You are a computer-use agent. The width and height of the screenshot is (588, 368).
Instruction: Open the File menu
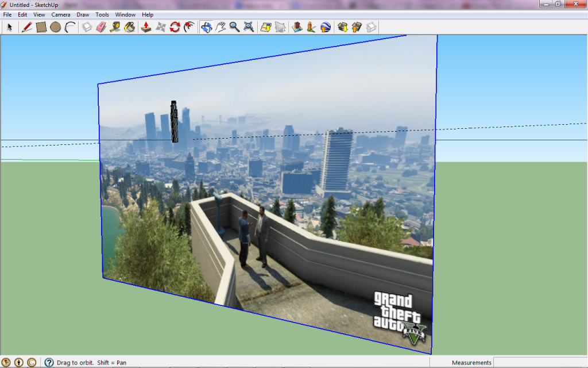(x=7, y=14)
